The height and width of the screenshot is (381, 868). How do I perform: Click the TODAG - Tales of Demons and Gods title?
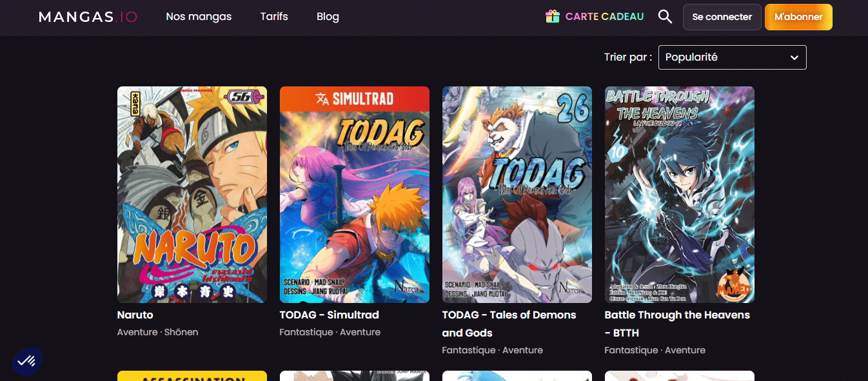coord(509,324)
